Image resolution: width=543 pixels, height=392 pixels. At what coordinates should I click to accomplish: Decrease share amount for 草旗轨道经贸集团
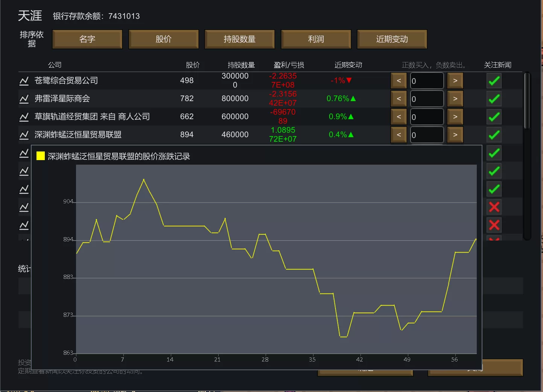pyautogui.click(x=399, y=117)
